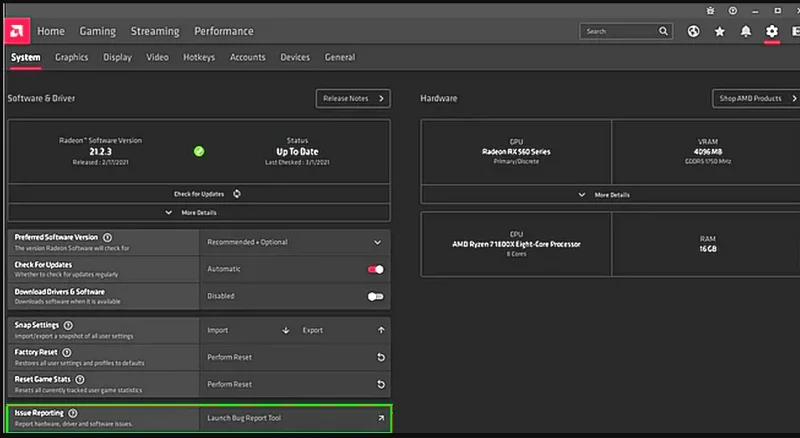Click info icon next to Preferred Software Version
Screen dimensions: 800x438
click(x=107, y=237)
